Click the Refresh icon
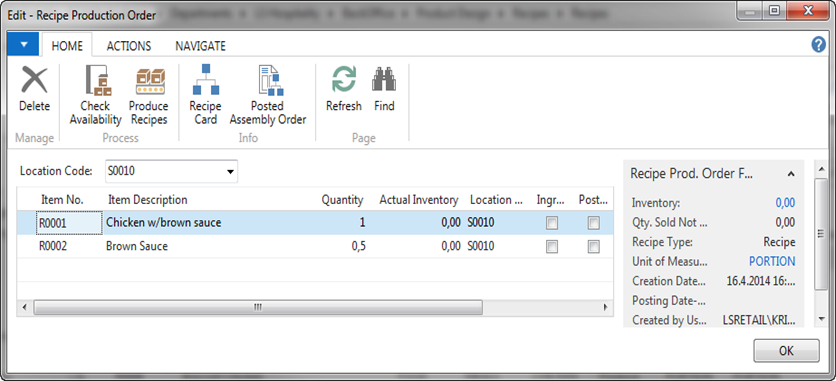Image resolution: width=836 pixels, height=381 pixels. (x=344, y=80)
